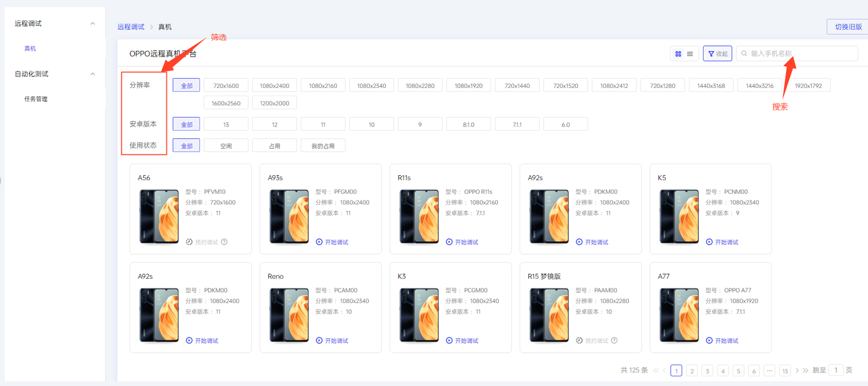Expand the pagination ellipsis for more pages
The height and width of the screenshot is (386, 868).
(x=770, y=371)
